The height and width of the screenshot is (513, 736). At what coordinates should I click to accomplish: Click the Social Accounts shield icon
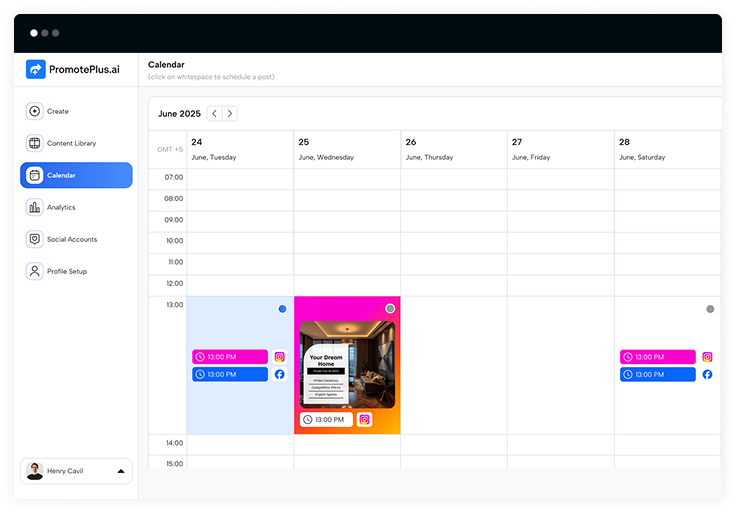pyautogui.click(x=35, y=239)
